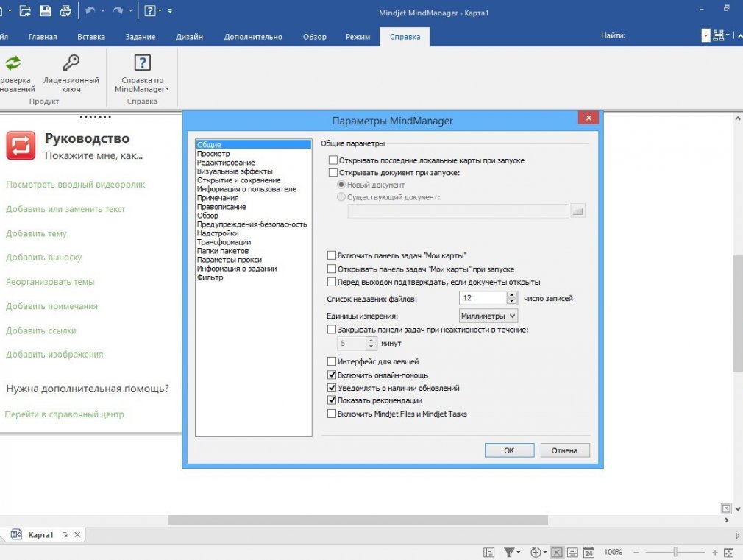This screenshot has height=560, width=743.
Task: Open the calendar 24 icon in status bar
Action: tap(589, 553)
